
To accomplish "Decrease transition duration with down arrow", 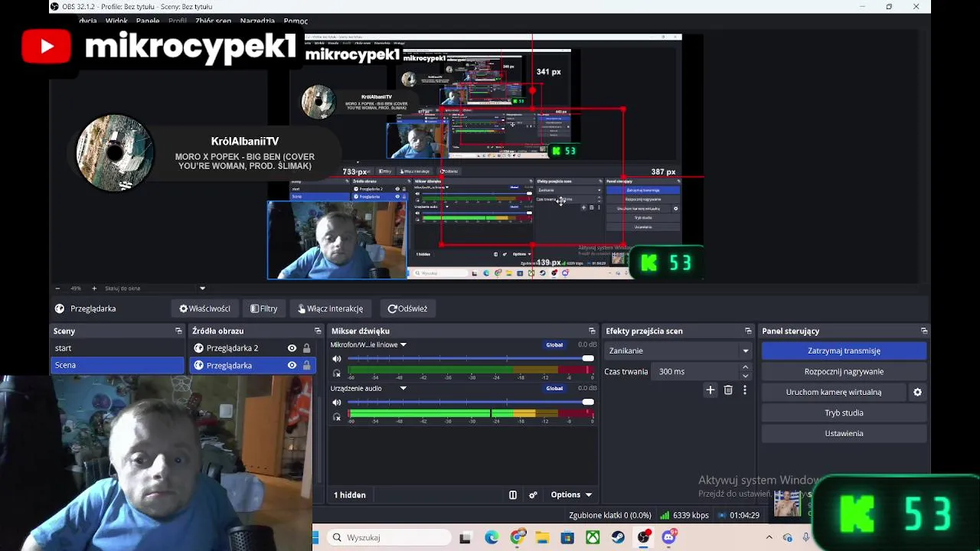I will [746, 376].
